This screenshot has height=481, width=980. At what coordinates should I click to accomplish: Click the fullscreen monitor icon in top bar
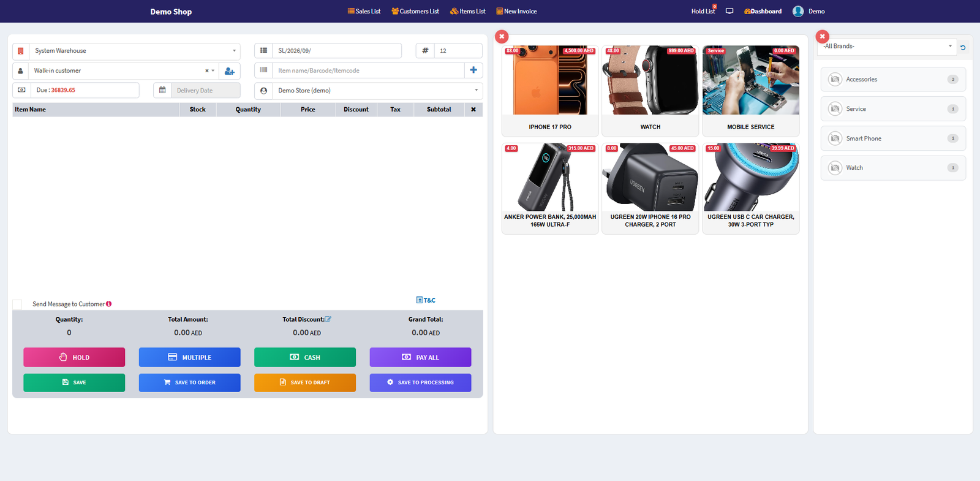point(729,11)
